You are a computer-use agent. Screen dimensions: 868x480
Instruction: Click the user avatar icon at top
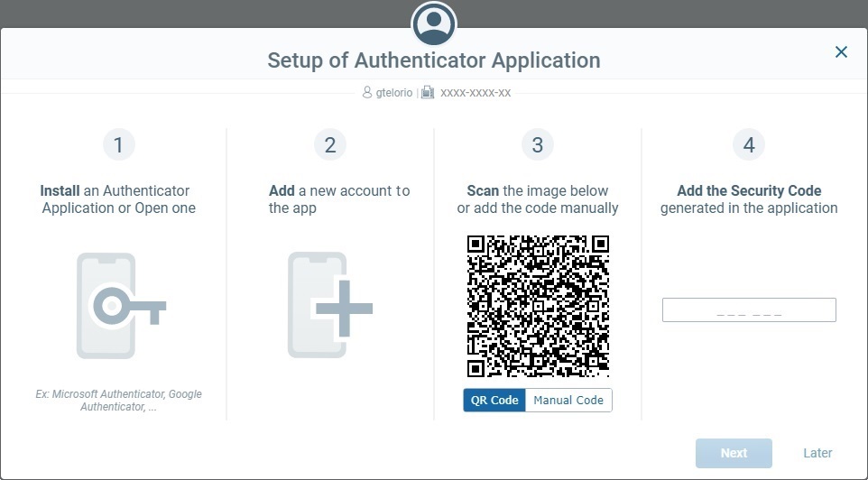click(434, 23)
